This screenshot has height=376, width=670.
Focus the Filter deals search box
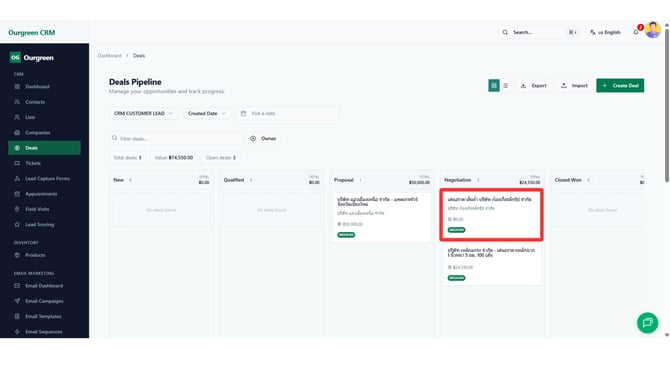(x=176, y=138)
